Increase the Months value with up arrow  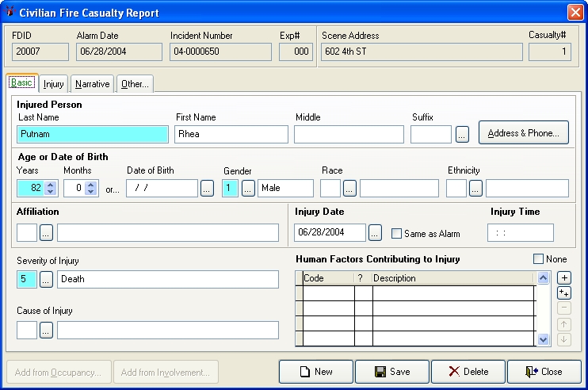tap(91, 185)
